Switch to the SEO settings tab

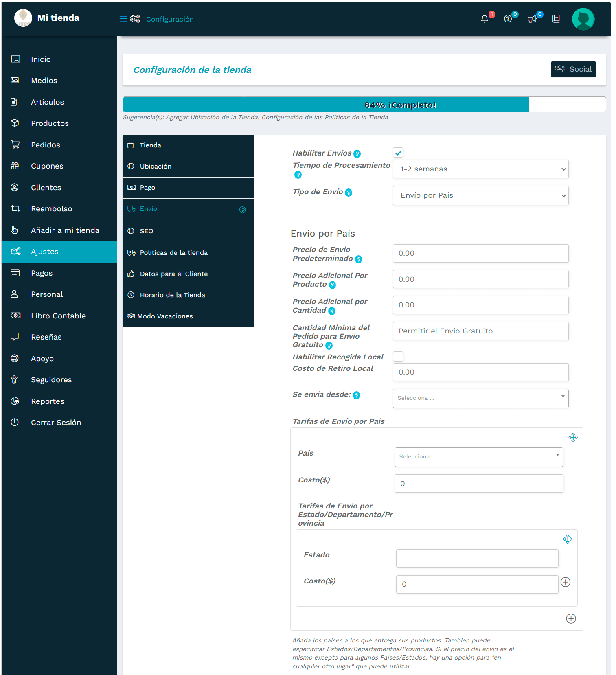pyautogui.click(x=188, y=231)
